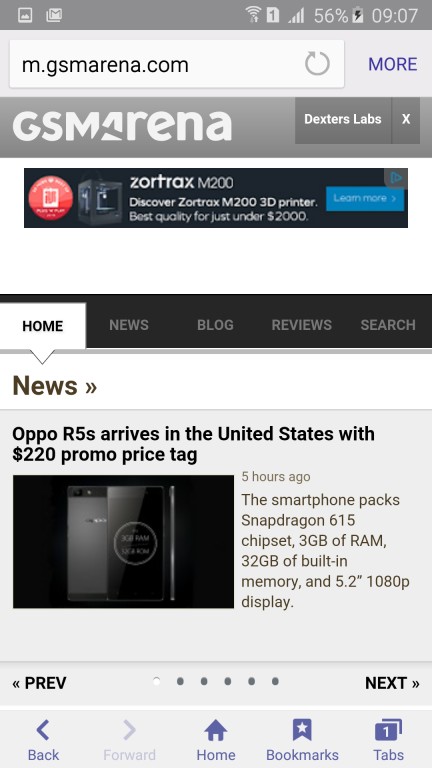Go to NEXT » news slide

392,683
